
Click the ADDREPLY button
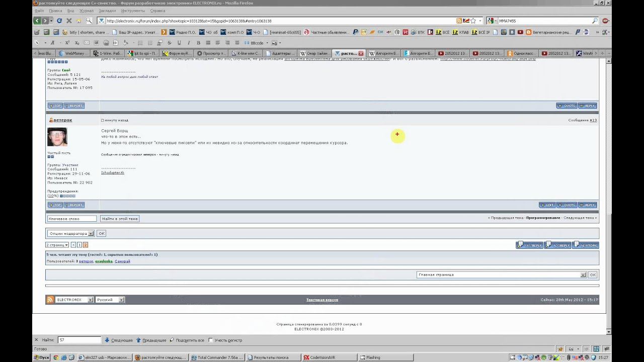(557, 245)
